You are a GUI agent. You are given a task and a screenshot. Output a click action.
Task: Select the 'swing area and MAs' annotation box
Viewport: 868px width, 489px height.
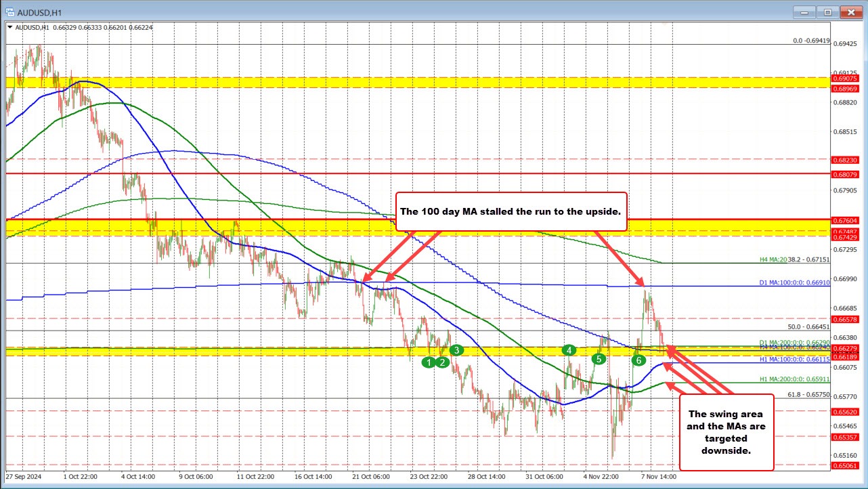click(726, 432)
